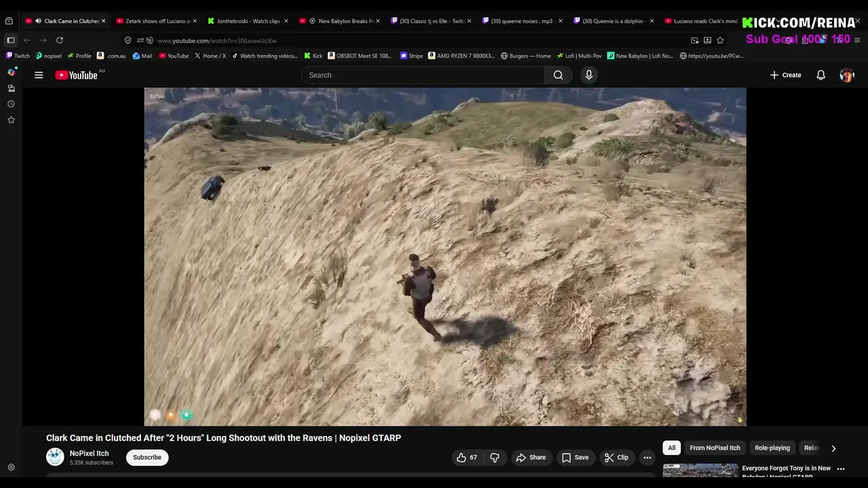
Task: Show more filter chips with next arrow
Action: point(833,448)
